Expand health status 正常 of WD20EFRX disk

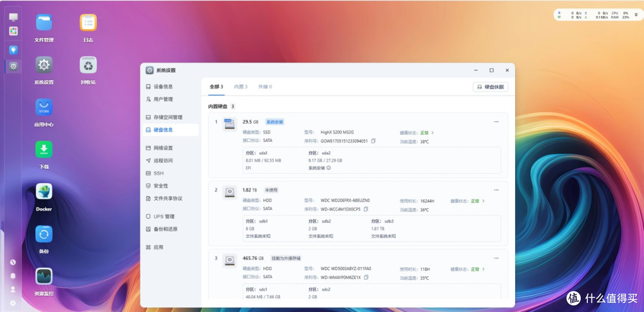click(x=478, y=201)
